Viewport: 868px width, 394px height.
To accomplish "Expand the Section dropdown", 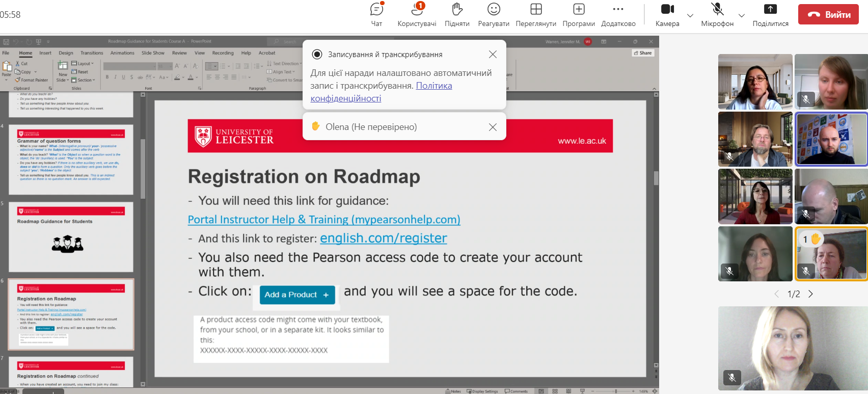I will pos(83,80).
